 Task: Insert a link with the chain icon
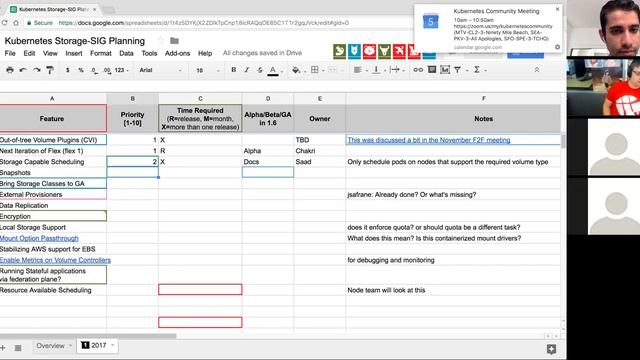[x=418, y=70]
